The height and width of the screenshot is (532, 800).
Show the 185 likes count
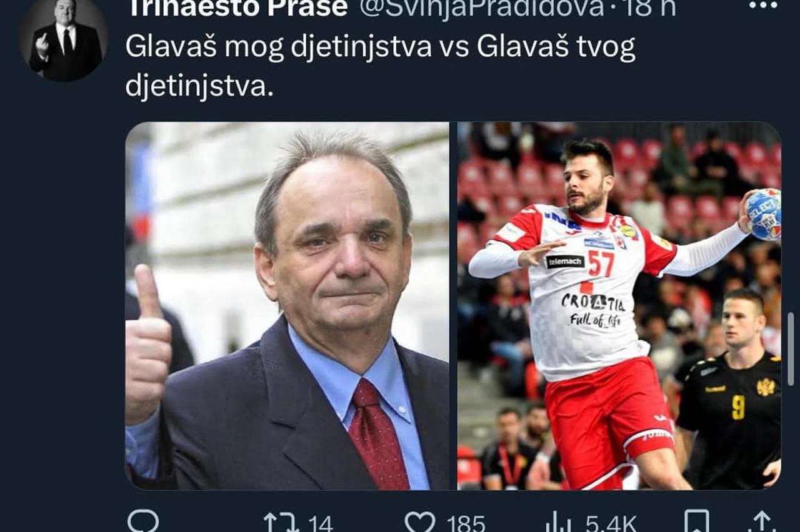pyautogui.click(x=466, y=523)
